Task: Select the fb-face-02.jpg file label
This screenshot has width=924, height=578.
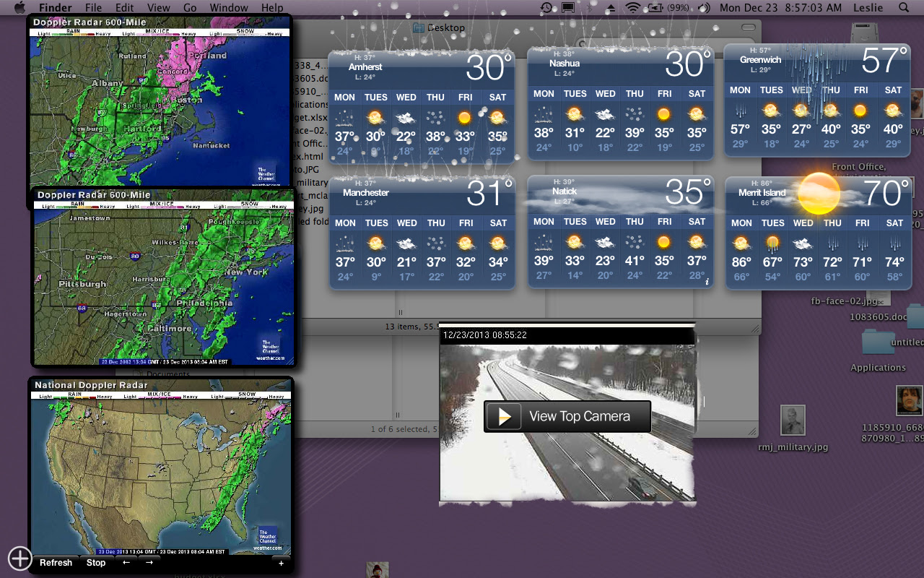Action: [x=843, y=301]
